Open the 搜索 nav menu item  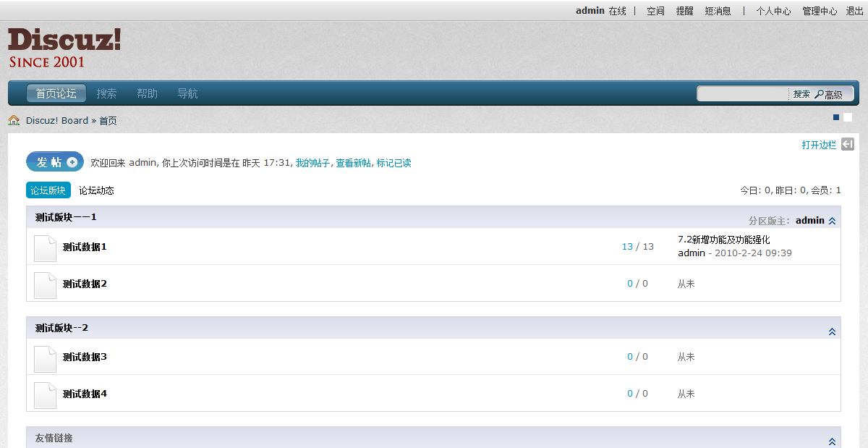point(107,93)
